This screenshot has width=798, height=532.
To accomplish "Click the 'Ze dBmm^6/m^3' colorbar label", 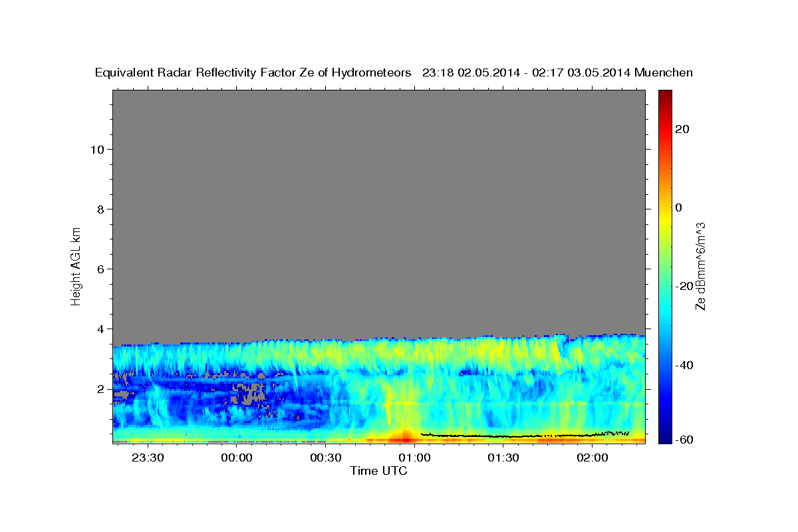I will pyautogui.click(x=700, y=266).
